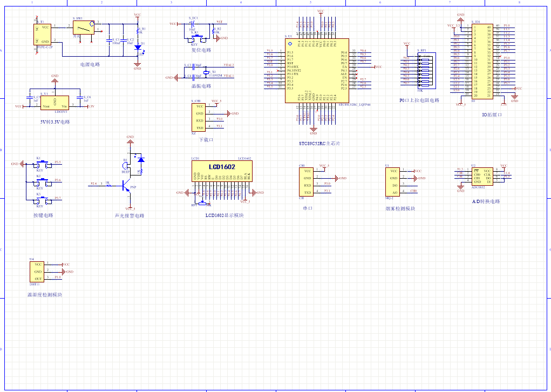
Task: Click the STC89C52RC microcontroller chip body
Action: (317, 70)
